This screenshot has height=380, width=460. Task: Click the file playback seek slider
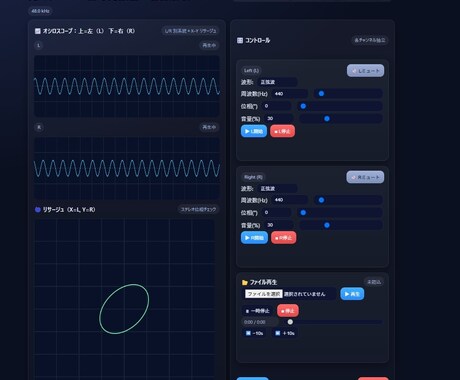[x=335, y=322]
